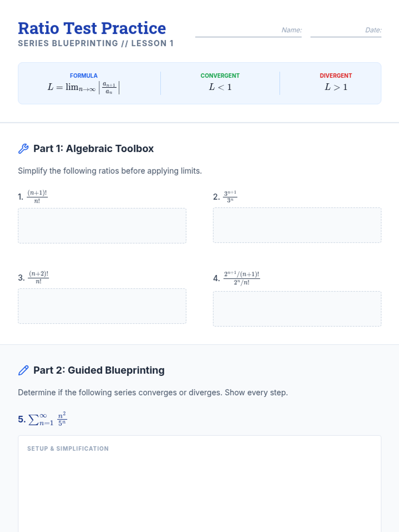Image resolution: width=399 pixels, height=532 pixels.
Task: Click the 3^(n+1)/3^n fraction in problem 2
Action: click(x=230, y=197)
